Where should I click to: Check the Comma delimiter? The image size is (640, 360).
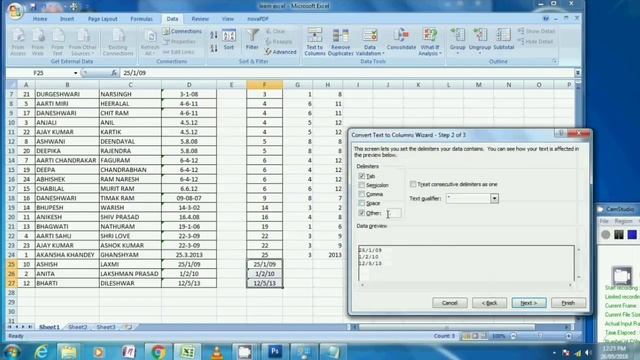point(362,194)
